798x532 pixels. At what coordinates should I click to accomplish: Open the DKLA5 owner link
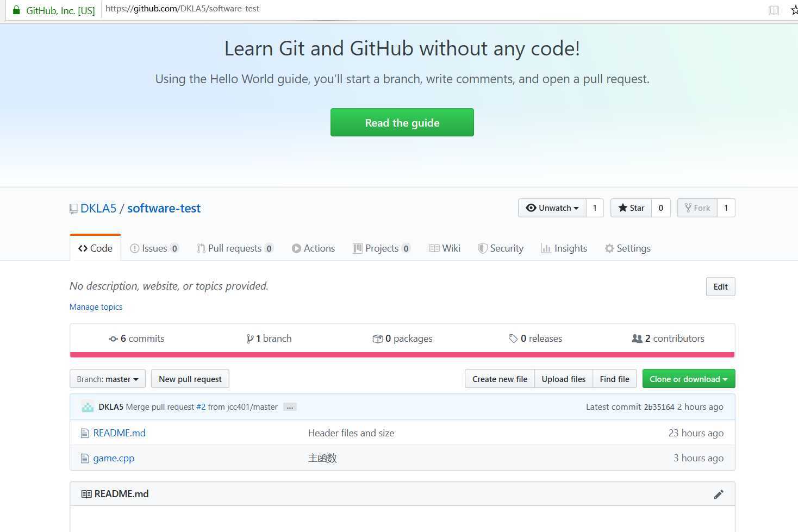click(98, 208)
